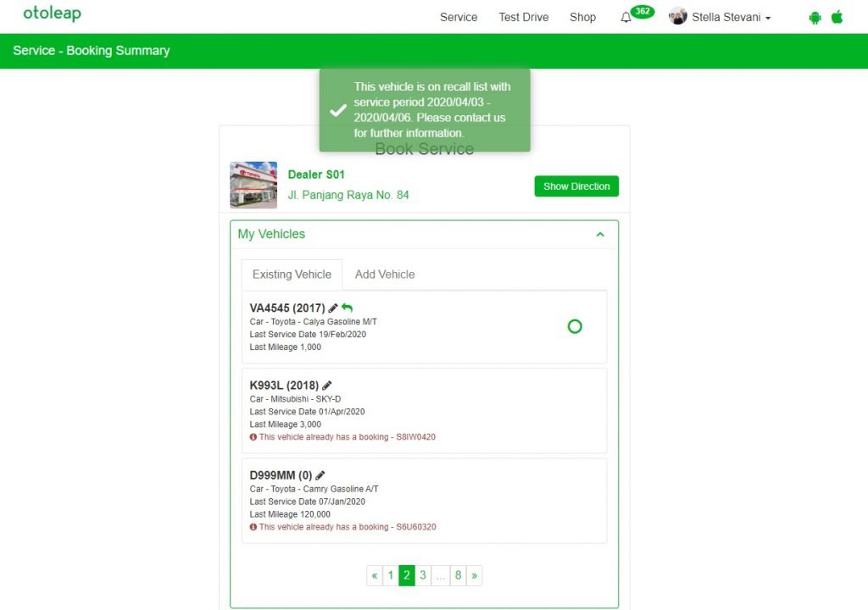Screen dimensions: 868x610
Task: Edit vehicle VA4545 using pencil icon
Action: (x=333, y=308)
